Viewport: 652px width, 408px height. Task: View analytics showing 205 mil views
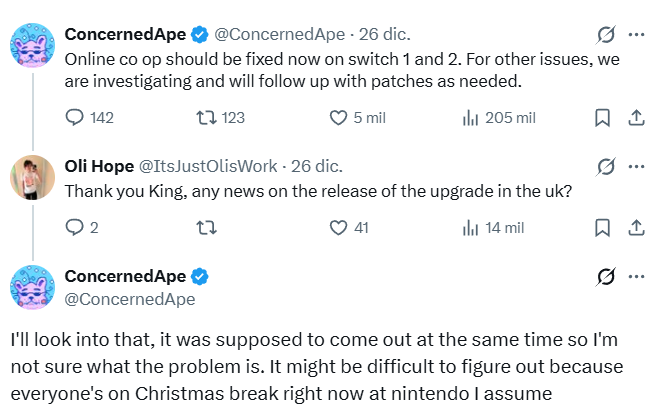[x=471, y=118]
